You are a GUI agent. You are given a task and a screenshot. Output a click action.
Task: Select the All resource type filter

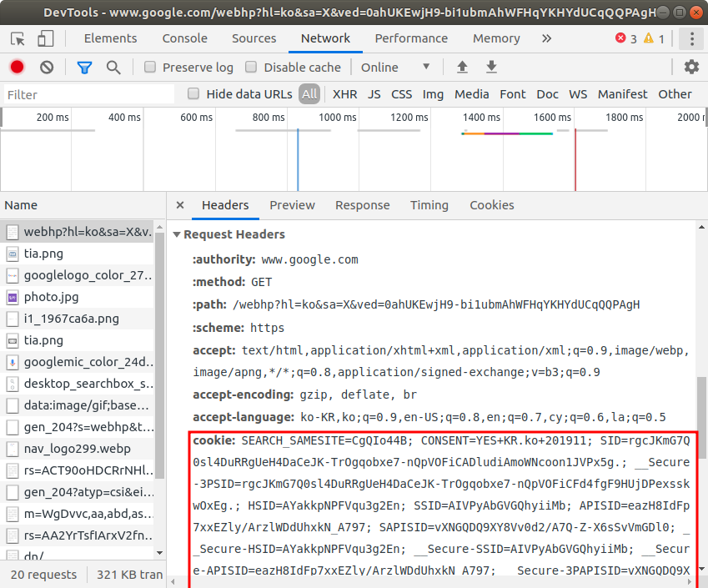point(309,94)
